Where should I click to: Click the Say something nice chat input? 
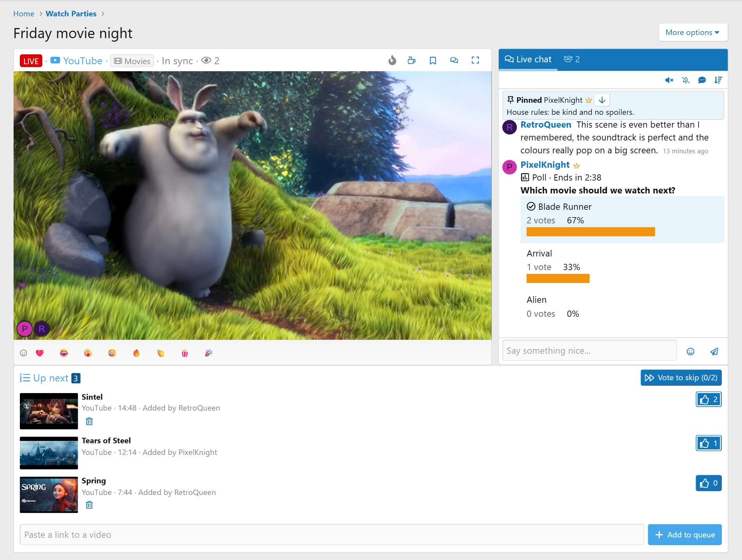coord(589,351)
